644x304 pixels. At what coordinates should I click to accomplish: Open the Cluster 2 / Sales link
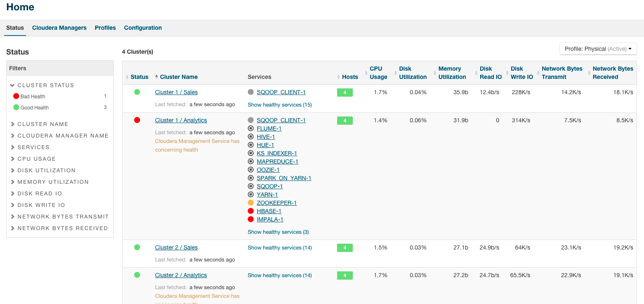176,247
